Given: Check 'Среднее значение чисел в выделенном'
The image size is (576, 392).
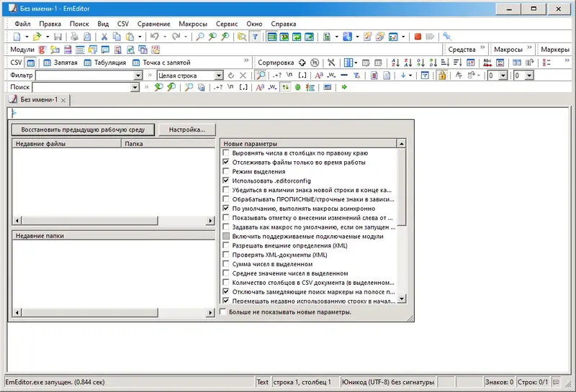Looking at the screenshot, I should [226, 273].
